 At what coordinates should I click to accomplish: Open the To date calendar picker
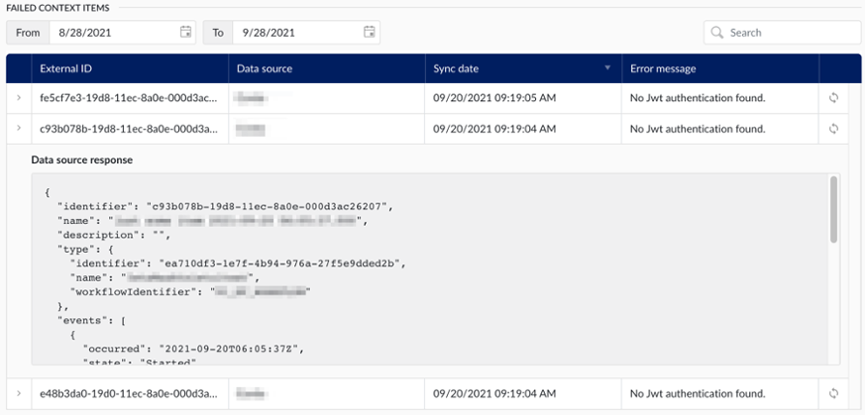pyautogui.click(x=370, y=33)
